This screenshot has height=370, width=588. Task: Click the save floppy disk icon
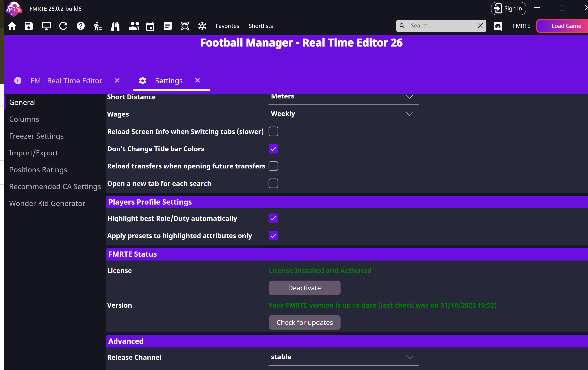coord(29,26)
